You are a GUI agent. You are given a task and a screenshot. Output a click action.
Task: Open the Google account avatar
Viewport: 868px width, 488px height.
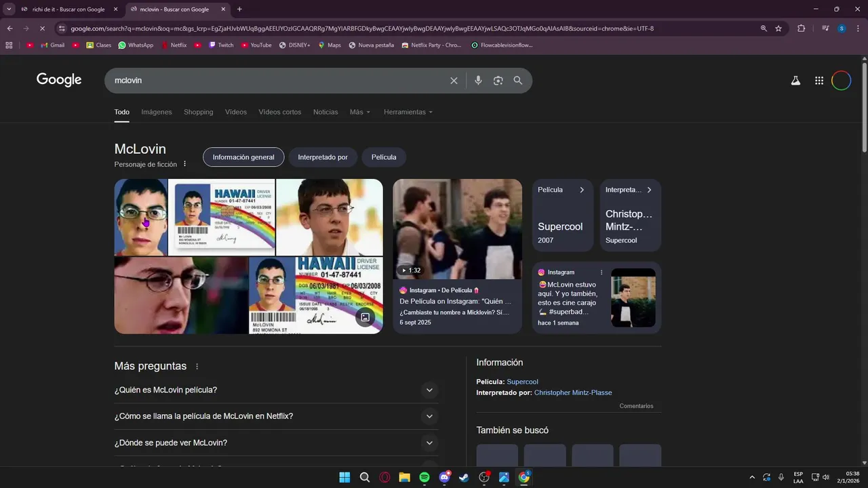[x=841, y=81]
